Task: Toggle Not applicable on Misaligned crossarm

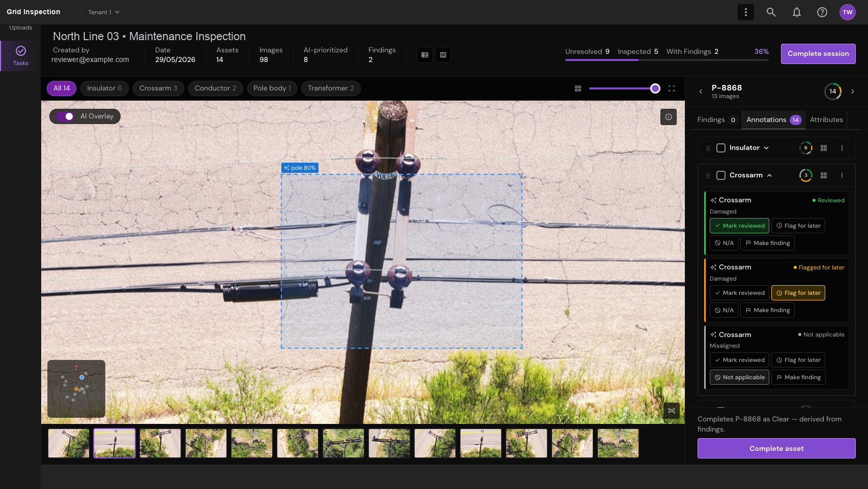Action: pos(739,377)
